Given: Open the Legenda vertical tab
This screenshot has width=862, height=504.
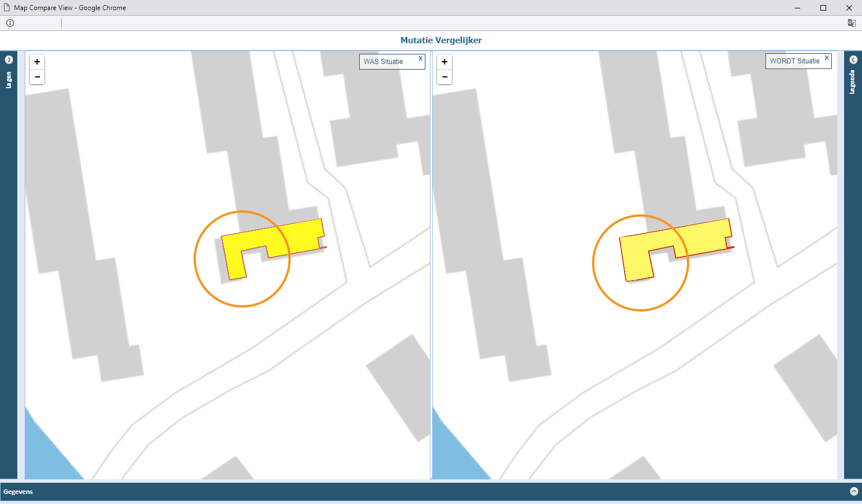Looking at the screenshot, I should (852, 82).
